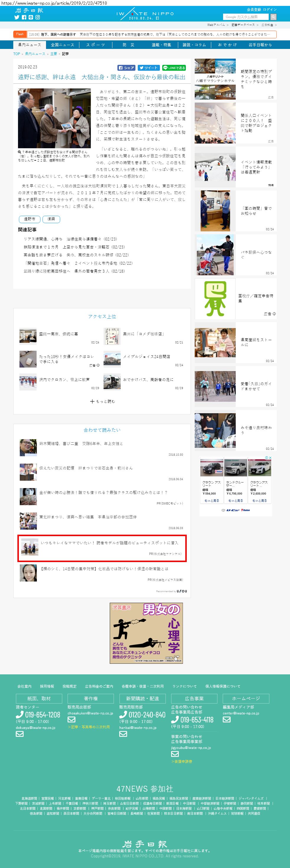290x868 pixels.
Task: Send the article with the LINEで送る button
Action: pos(174,68)
